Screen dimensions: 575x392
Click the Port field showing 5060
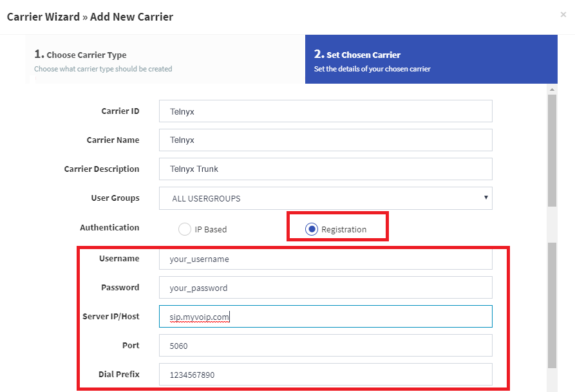point(326,346)
